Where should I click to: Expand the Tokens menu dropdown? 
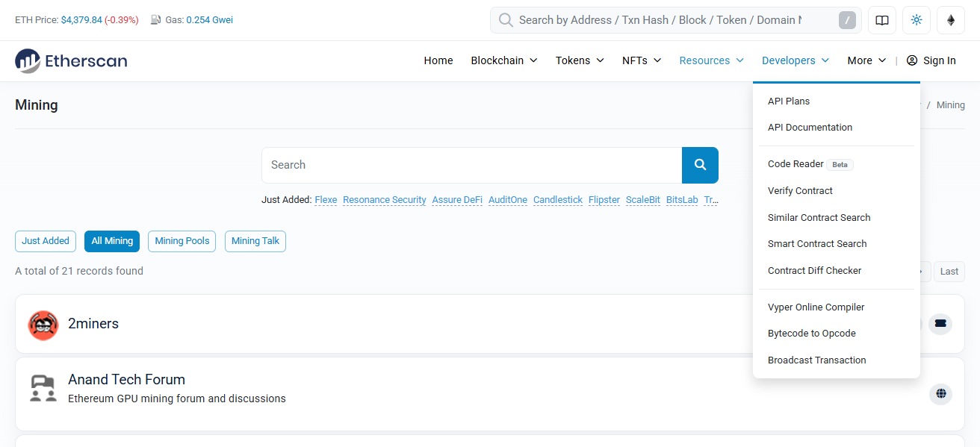click(580, 60)
